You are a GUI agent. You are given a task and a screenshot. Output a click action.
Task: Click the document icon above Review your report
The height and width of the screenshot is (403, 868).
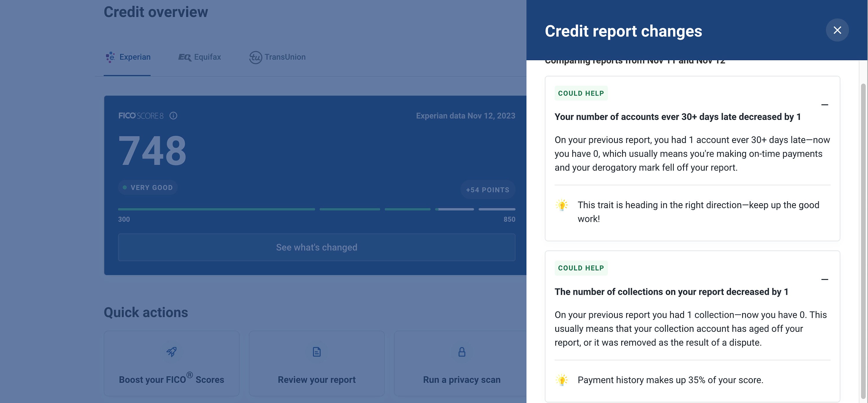pos(317,351)
